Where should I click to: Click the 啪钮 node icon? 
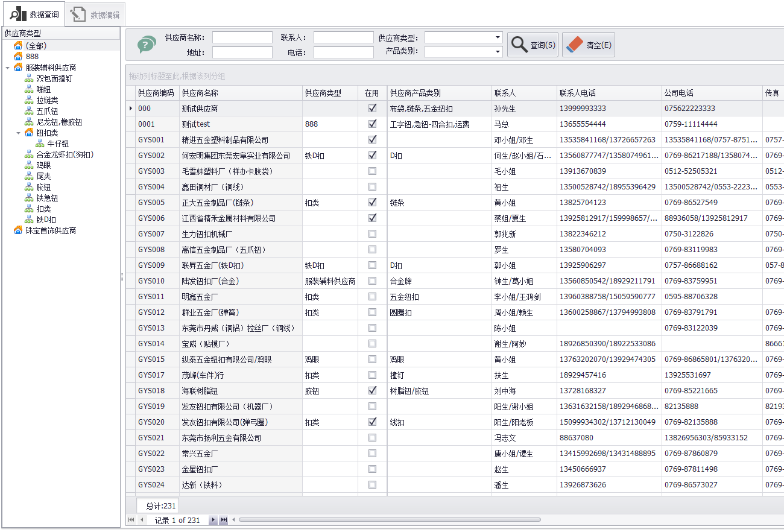[29, 89]
